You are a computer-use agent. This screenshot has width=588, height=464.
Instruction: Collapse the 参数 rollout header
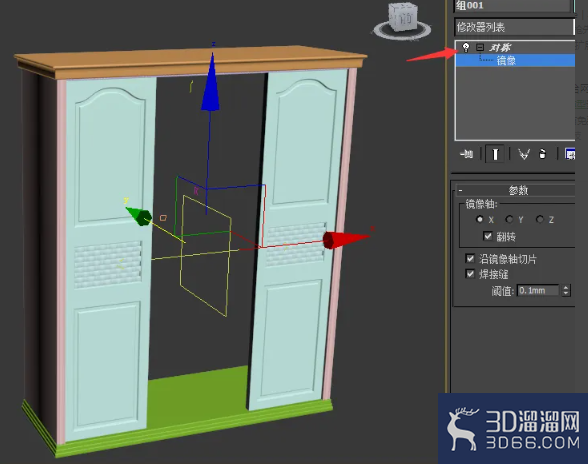(x=515, y=191)
